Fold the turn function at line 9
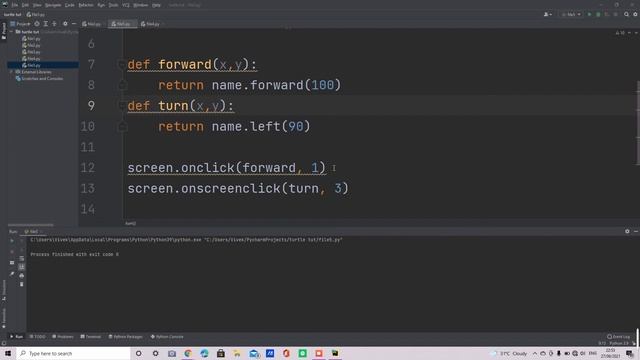 point(121,106)
